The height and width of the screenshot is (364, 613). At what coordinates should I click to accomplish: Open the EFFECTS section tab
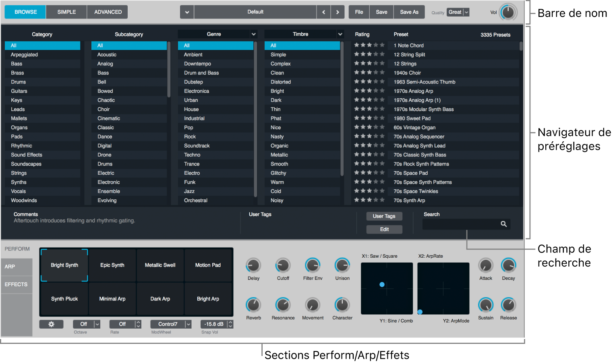click(16, 284)
